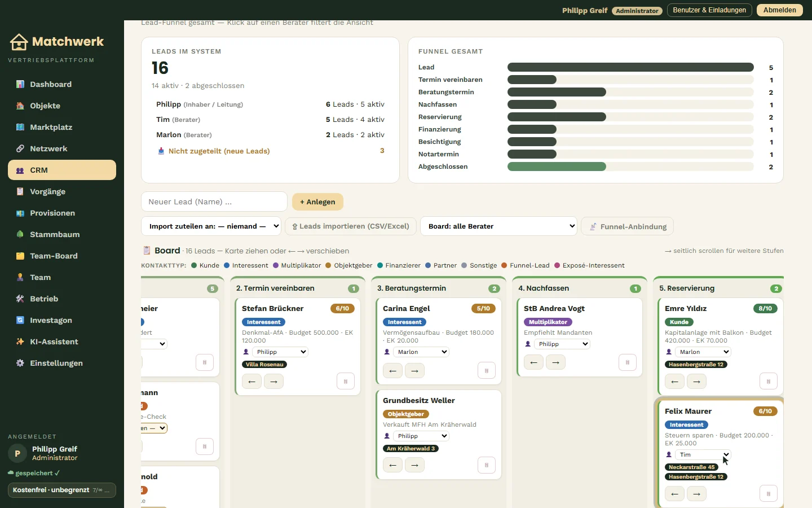812x508 pixels.
Task: Open Vorgänge via its sidebar clipboard icon
Action: coord(20,191)
